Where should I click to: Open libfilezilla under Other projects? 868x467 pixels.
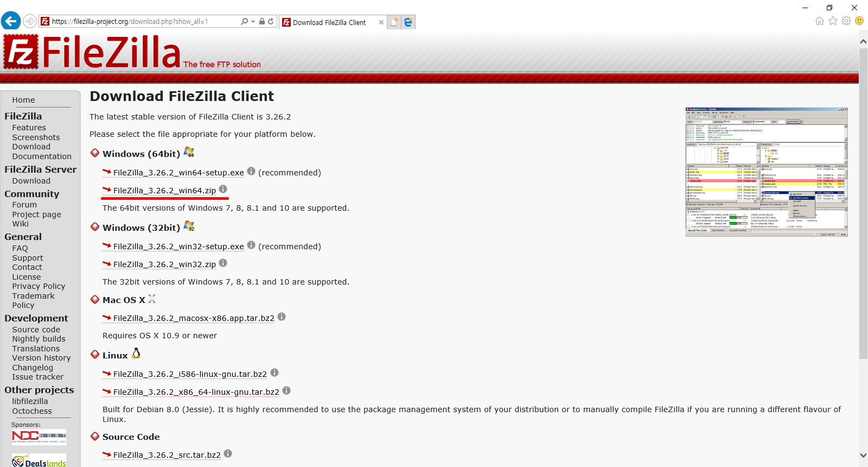click(30, 401)
